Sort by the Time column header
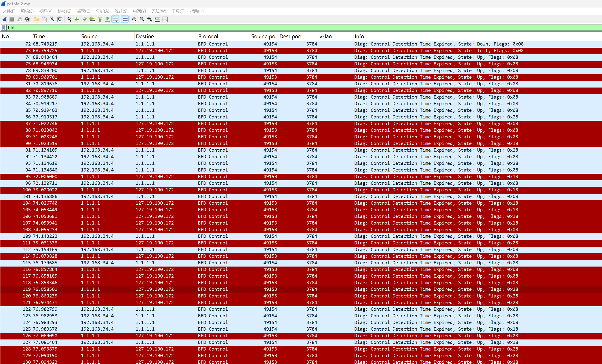 tap(39, 36)
